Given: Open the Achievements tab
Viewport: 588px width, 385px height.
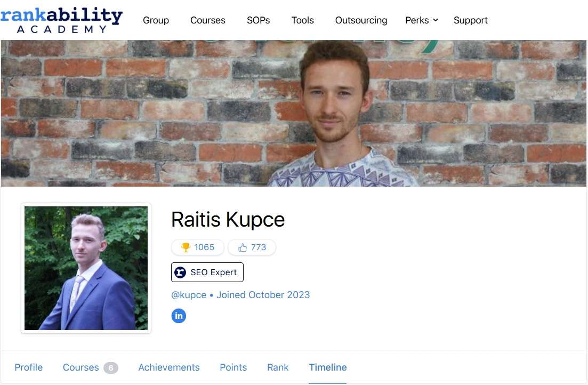Looking at the screenshot, I should 169,367.
